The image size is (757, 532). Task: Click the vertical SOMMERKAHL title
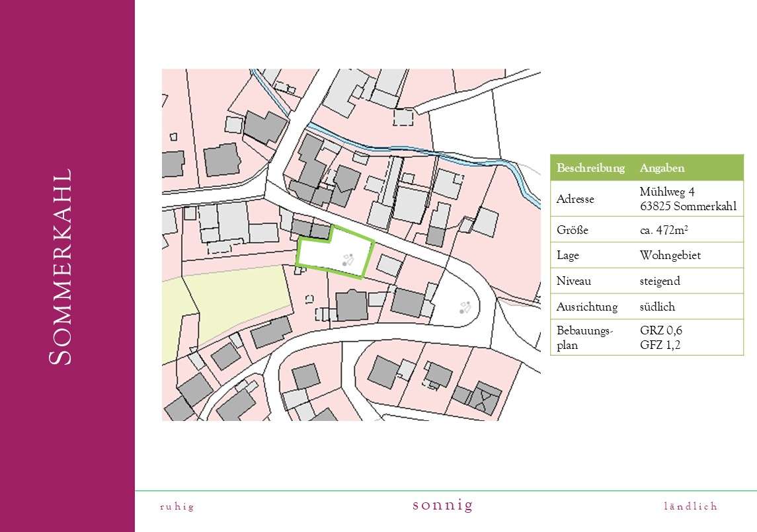61,266
